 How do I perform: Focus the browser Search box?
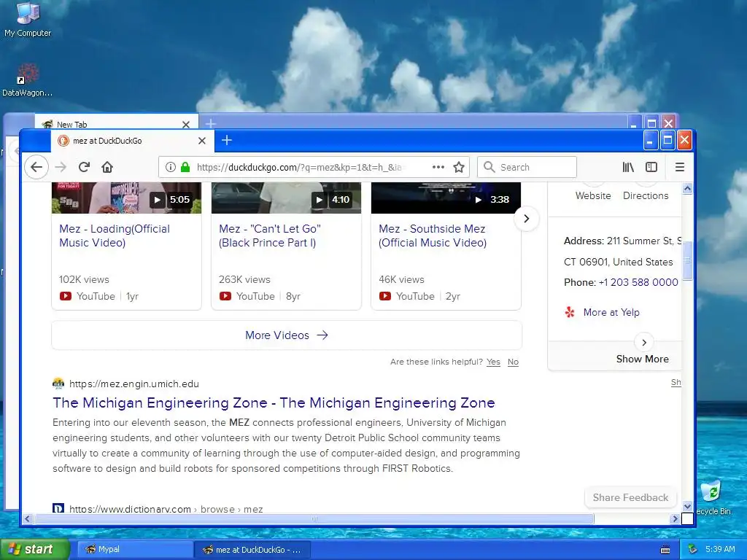tap(527, 167)
